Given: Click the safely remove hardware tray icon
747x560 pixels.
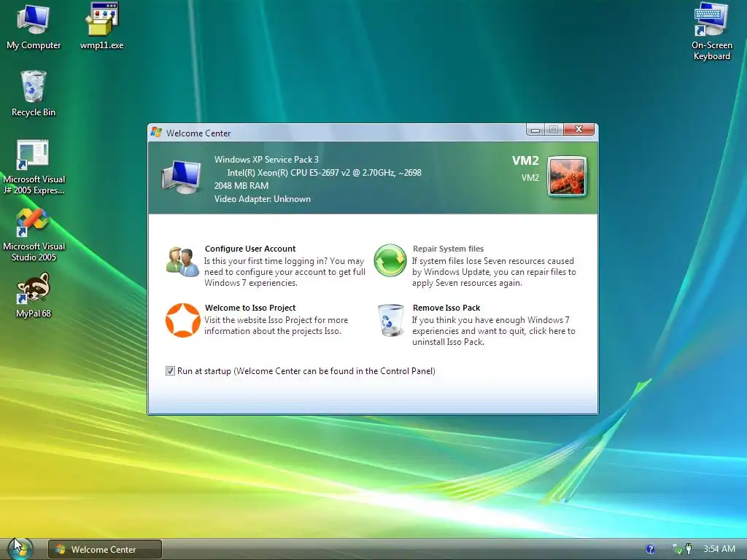Looking at the screenshot, I should click(x=689, y=549).
